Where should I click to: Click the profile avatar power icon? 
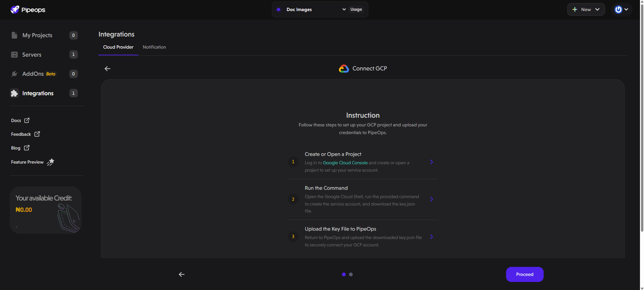(x=618, y=9)
